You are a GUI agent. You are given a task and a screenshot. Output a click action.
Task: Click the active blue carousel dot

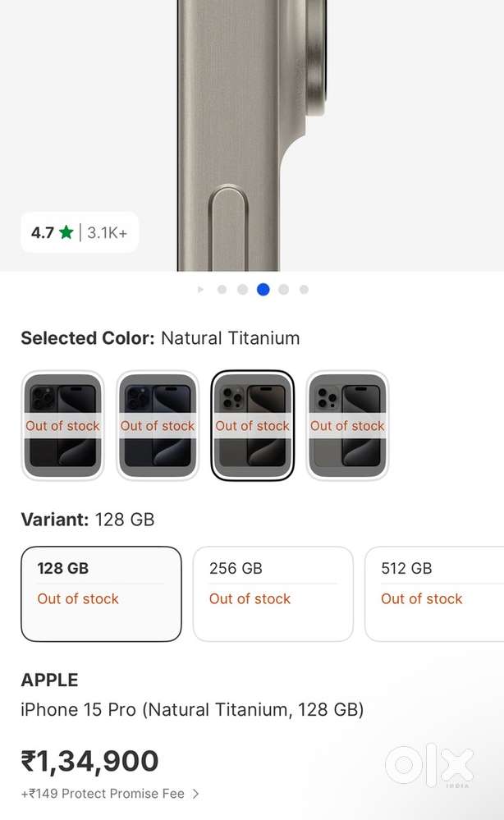coord(263,290)
